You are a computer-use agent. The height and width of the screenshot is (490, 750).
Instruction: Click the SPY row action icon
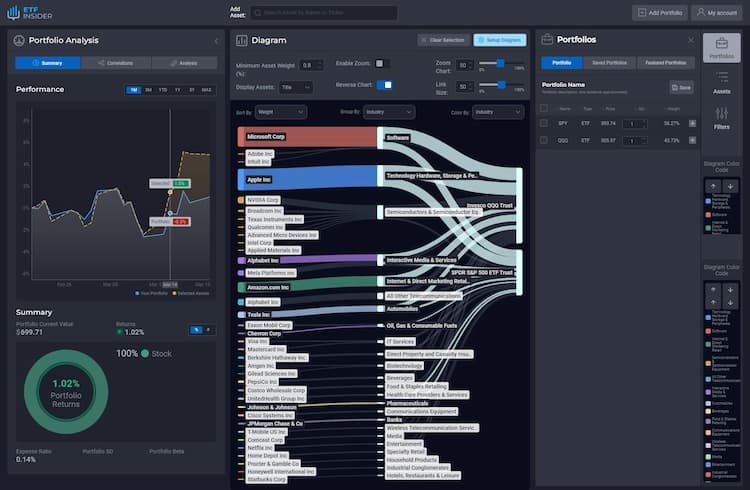click(692, 123)
